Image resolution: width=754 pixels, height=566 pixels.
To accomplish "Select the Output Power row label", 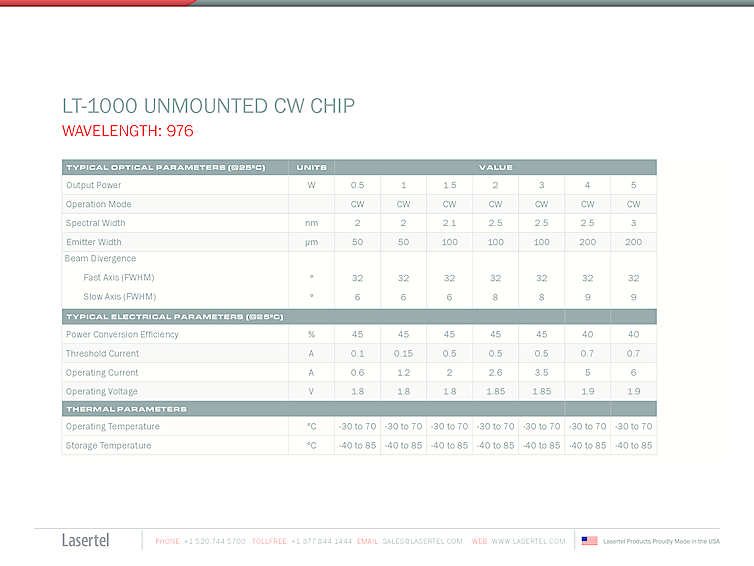I will [94, 185].
